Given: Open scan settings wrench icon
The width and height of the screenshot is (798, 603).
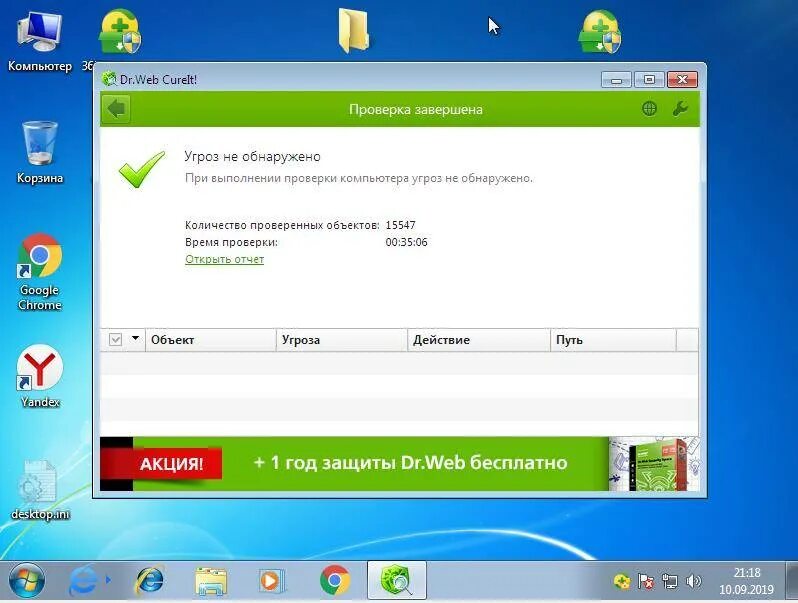Looking at the screenshot, I should (x=680, y=108).
